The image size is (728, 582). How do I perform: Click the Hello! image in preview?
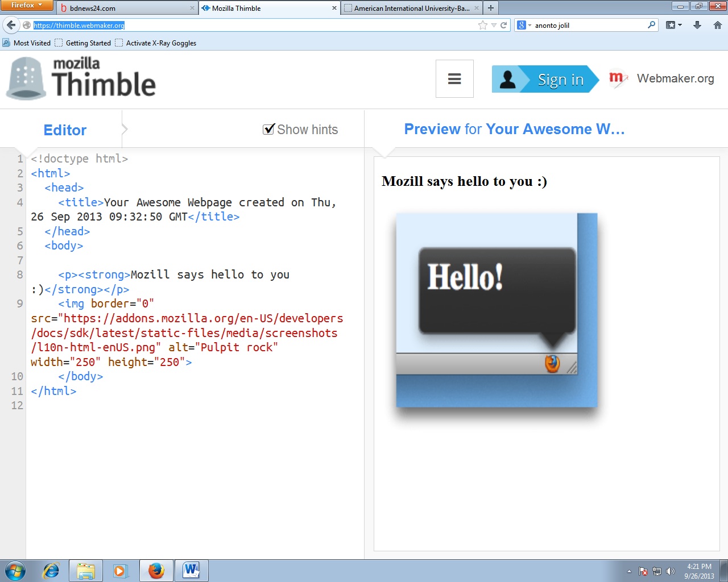(x=497, y=310)
